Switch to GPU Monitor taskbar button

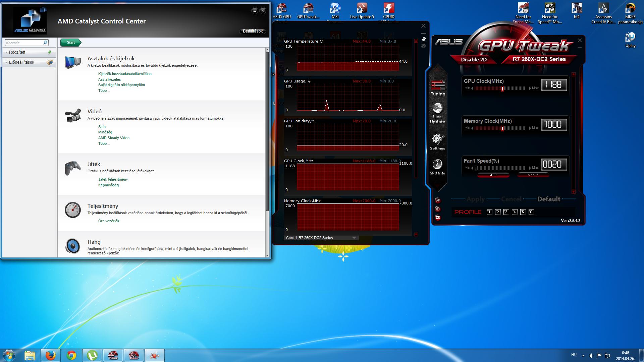click(134, 355)
